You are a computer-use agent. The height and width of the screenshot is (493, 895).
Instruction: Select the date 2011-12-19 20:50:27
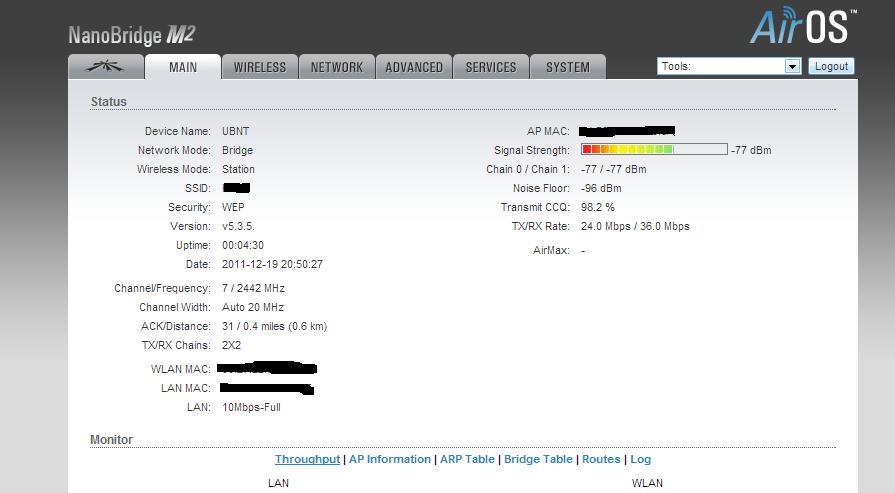272,264
